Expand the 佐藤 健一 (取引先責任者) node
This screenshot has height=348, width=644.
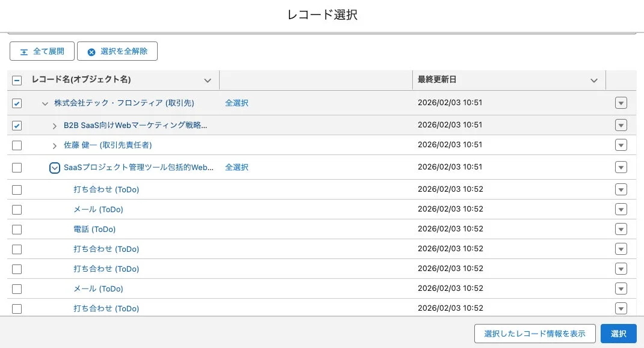click(55, 145)
